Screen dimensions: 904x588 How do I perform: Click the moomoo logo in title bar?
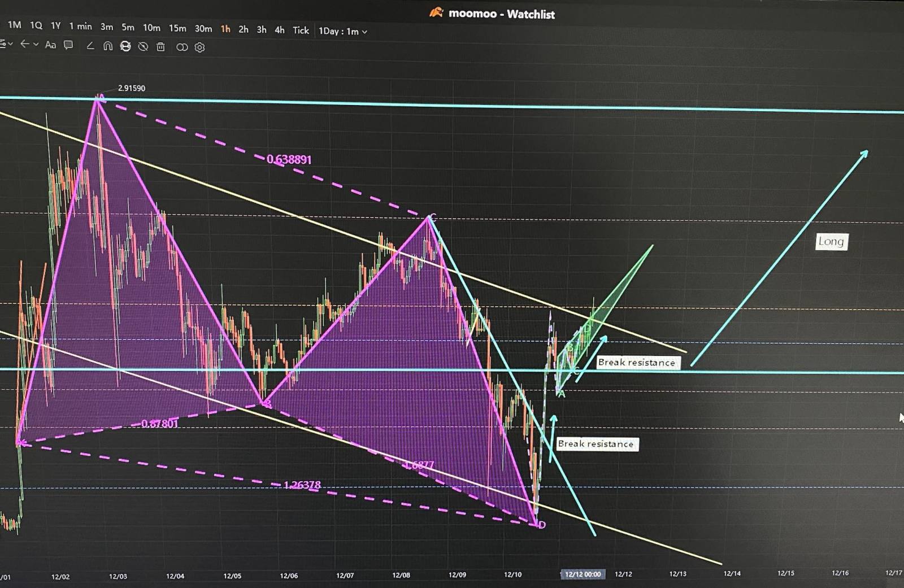436,12
